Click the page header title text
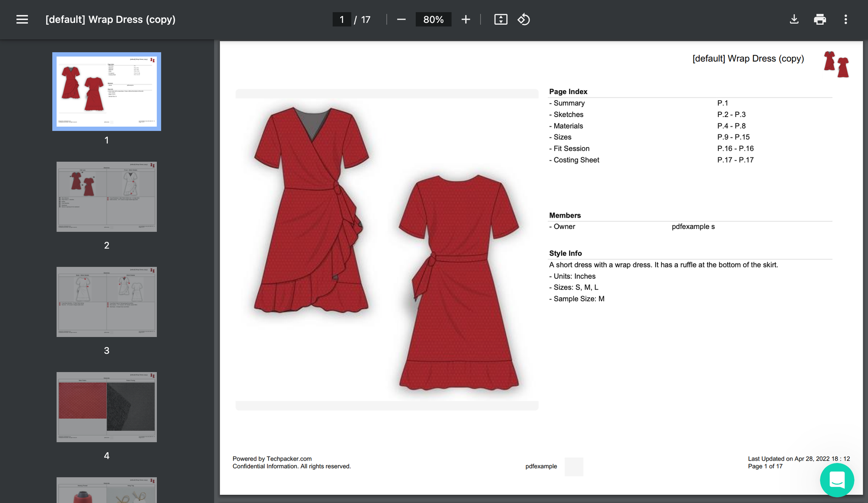This screenshot has height=503, width=868. (748, 59)
